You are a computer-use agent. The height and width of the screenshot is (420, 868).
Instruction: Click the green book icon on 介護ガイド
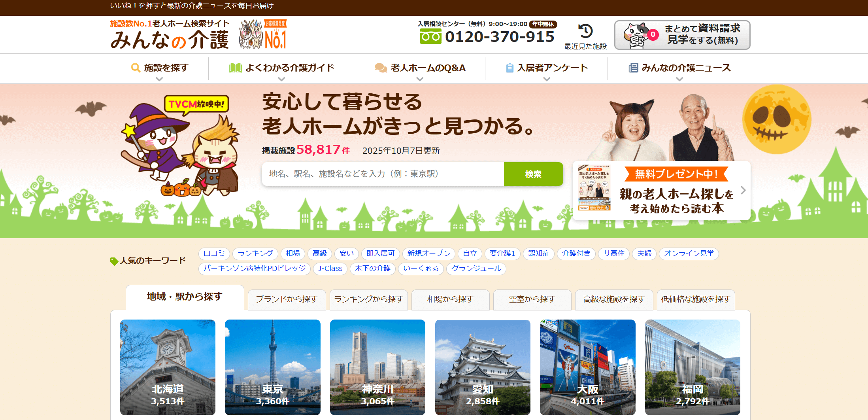pyautogui.click(x=236, y=68)
